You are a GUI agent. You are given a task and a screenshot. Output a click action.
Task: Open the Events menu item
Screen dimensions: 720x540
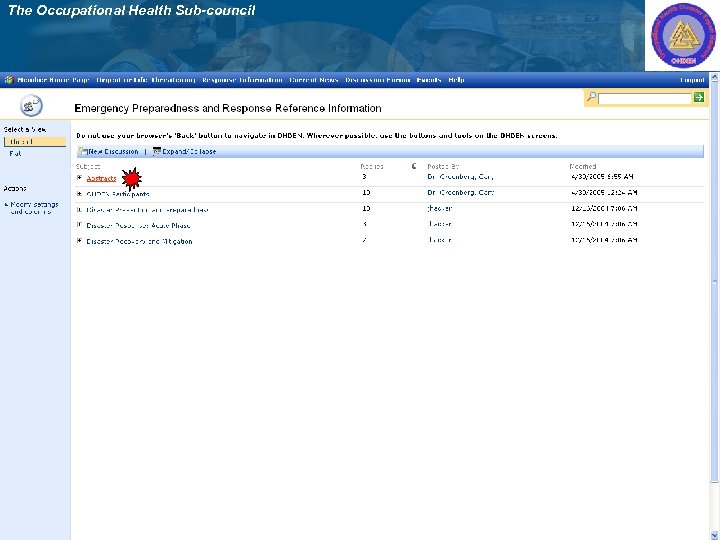[x=429, y=80]
